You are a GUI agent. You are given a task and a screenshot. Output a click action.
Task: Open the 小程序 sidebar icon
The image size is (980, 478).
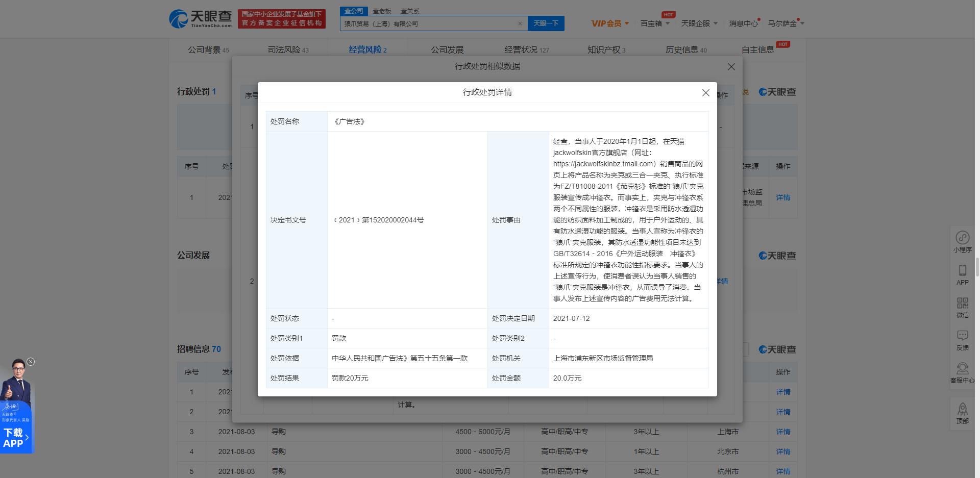(963, 242)
